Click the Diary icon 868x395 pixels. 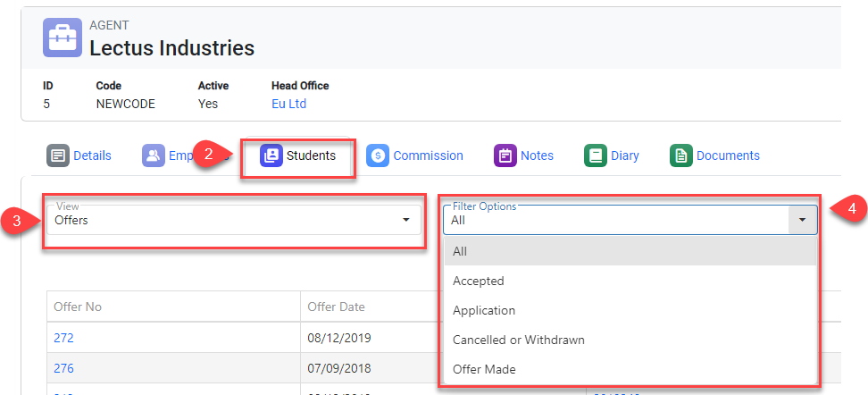[x=596, y=155]
